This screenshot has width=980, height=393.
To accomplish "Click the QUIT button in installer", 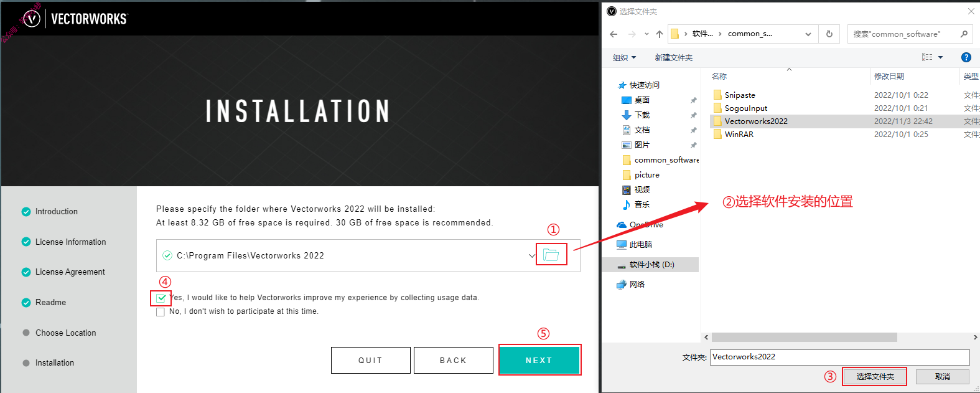I will tap(370, 360).
